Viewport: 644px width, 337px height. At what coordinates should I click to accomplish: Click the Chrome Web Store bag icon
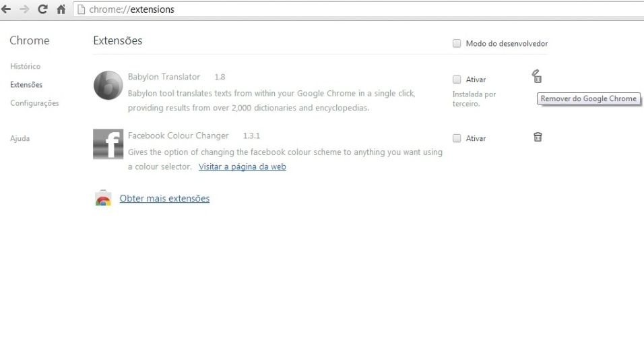pos(103,197)
